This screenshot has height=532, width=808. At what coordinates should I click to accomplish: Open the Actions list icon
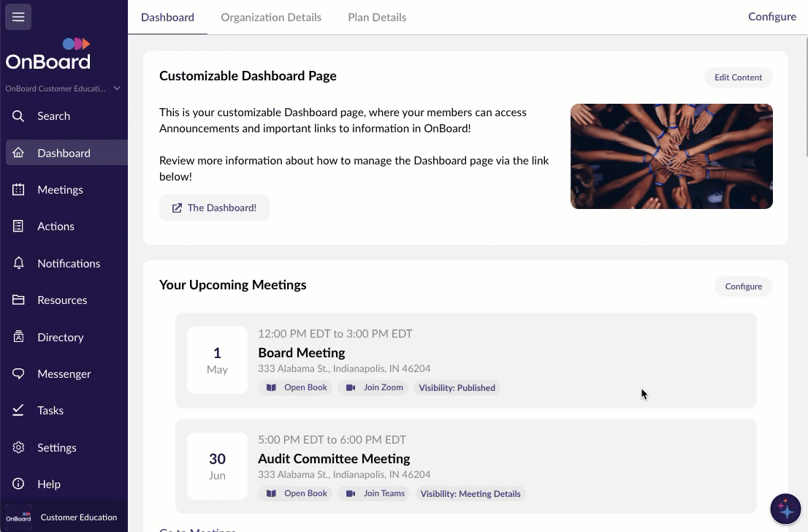coord(19,227)
